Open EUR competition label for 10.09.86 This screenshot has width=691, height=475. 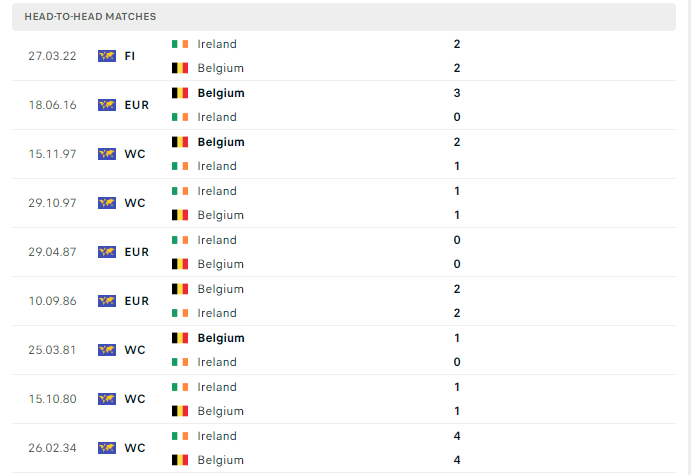tap(137, 301)
